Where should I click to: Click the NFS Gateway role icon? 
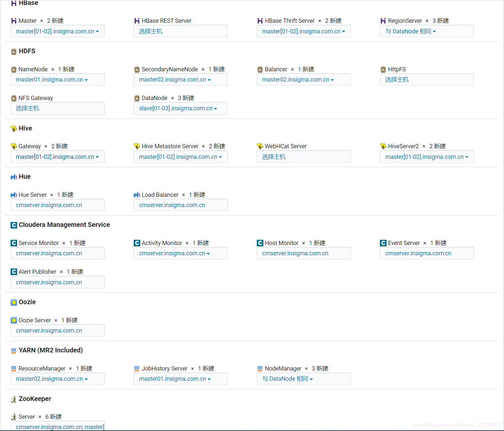(x=14, y=98)
